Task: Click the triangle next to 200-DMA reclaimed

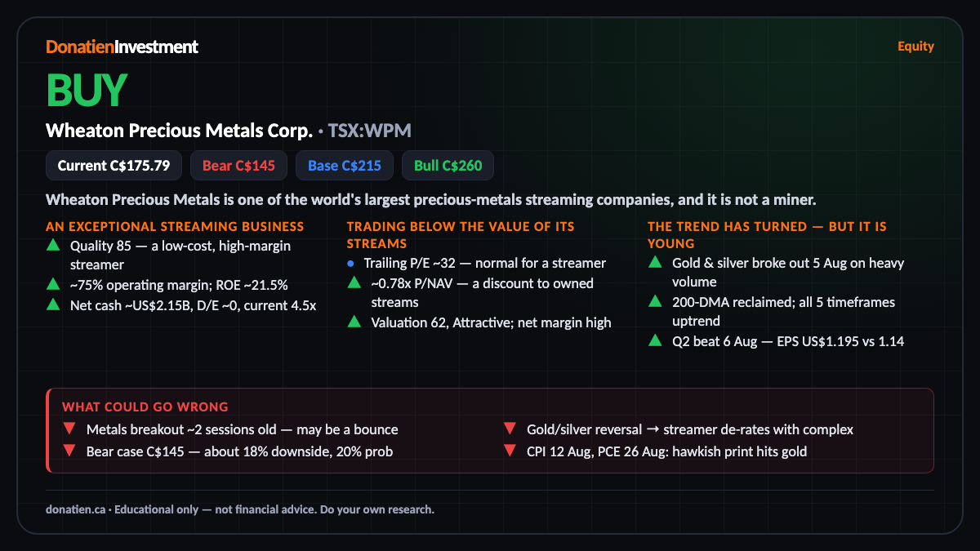Action: (x=655, y=302)
